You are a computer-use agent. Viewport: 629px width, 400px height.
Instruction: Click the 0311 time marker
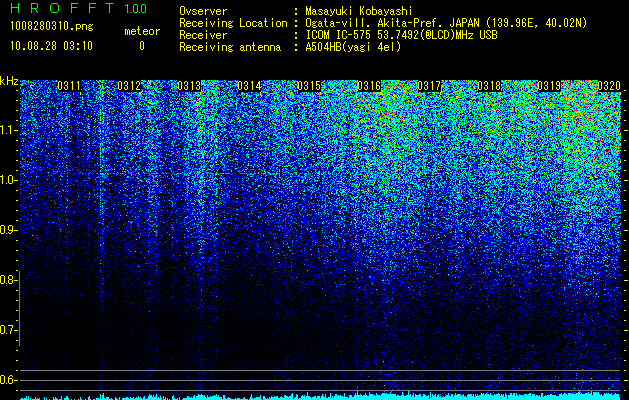69,86
